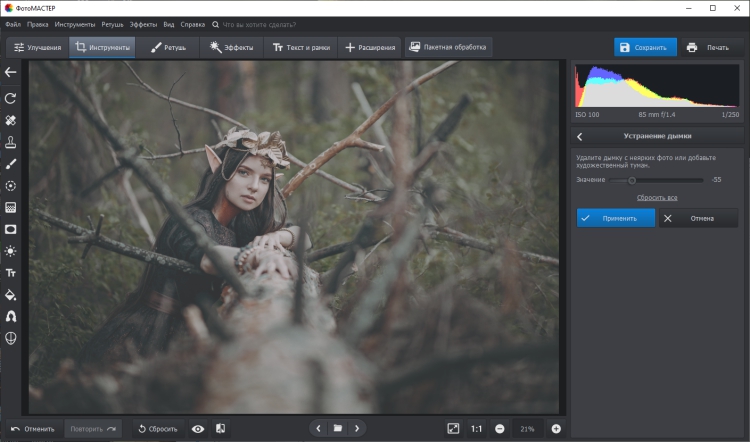The width and height of the screenshot is (750, 442).
Task: Choose the vignette tool icon
Action: (x=11, y=228)
